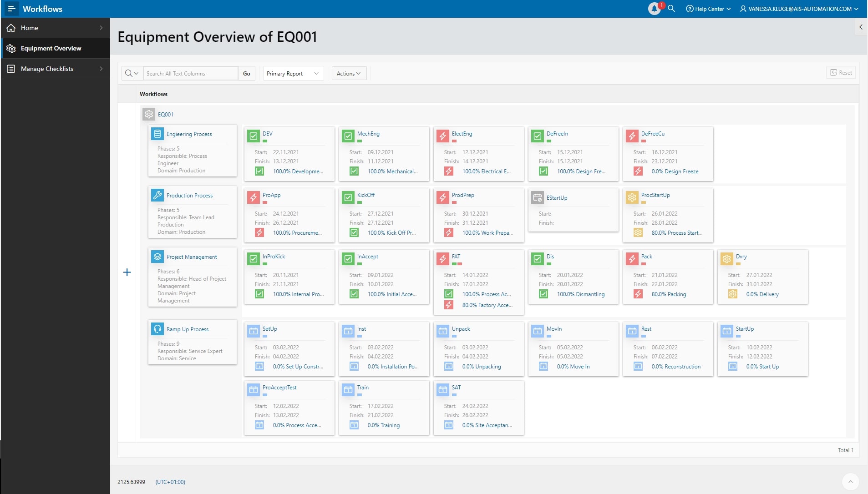Open the Primary Report dropdown

coord(293,73)
